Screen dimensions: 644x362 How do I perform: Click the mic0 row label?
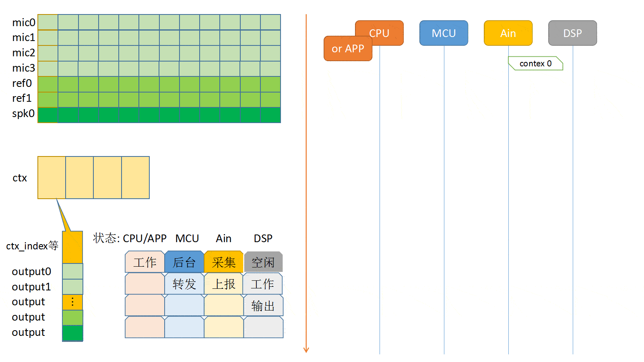pyautogui.click(x=24, y=23)
